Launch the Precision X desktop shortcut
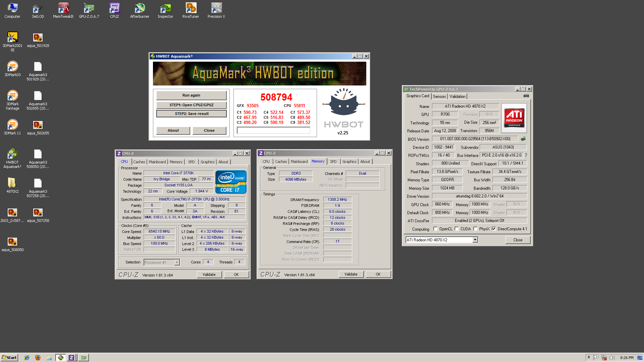 pos(216,10)
